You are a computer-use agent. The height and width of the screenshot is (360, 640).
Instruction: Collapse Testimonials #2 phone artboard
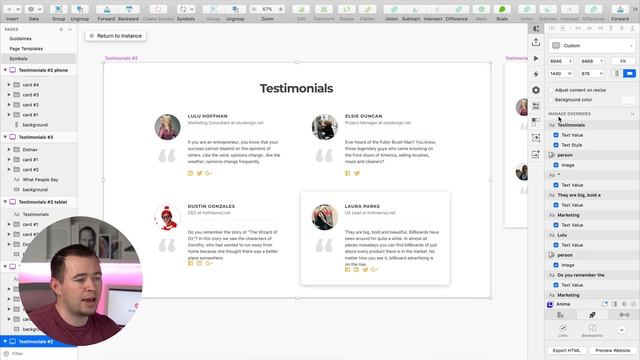pos(5,70)
